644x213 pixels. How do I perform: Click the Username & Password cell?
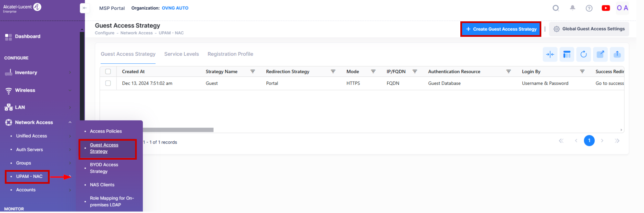[x=545, y=83]
